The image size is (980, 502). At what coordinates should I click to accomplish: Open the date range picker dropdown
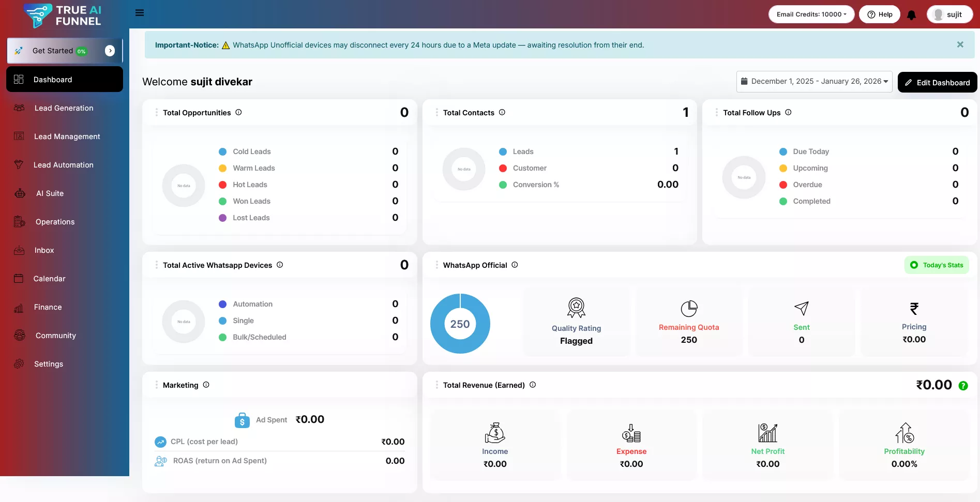814,82
